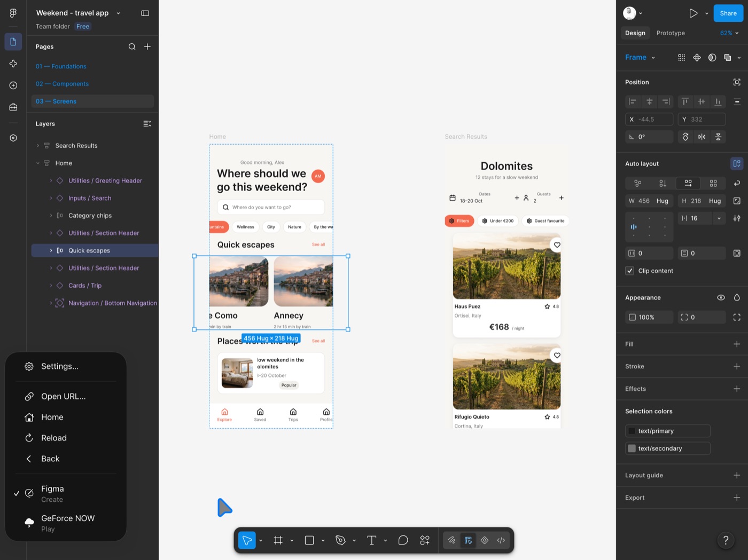Open the File pages sidebar icon
The image size is (748, 560).
(x=13, y=42)
